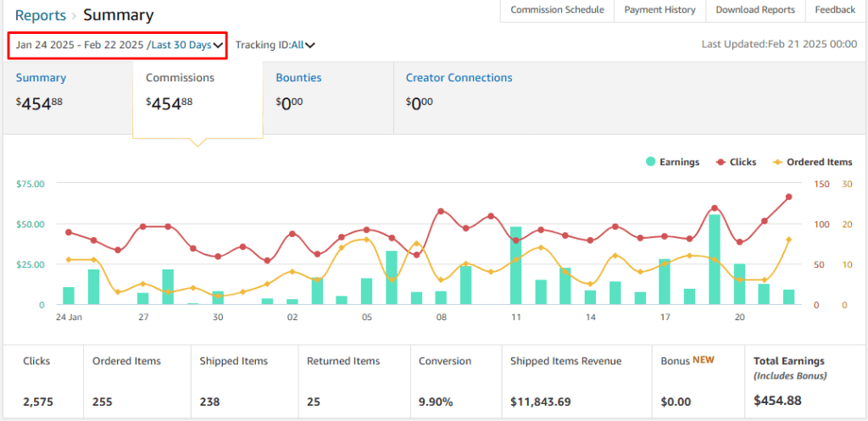The image size is (868, 421).
Task: Click the Feedback tab
Action: 835,10
